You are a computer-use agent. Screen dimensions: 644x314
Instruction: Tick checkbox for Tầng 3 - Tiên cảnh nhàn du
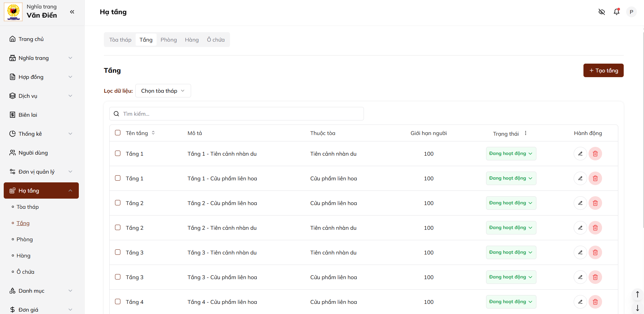(118, 252)
